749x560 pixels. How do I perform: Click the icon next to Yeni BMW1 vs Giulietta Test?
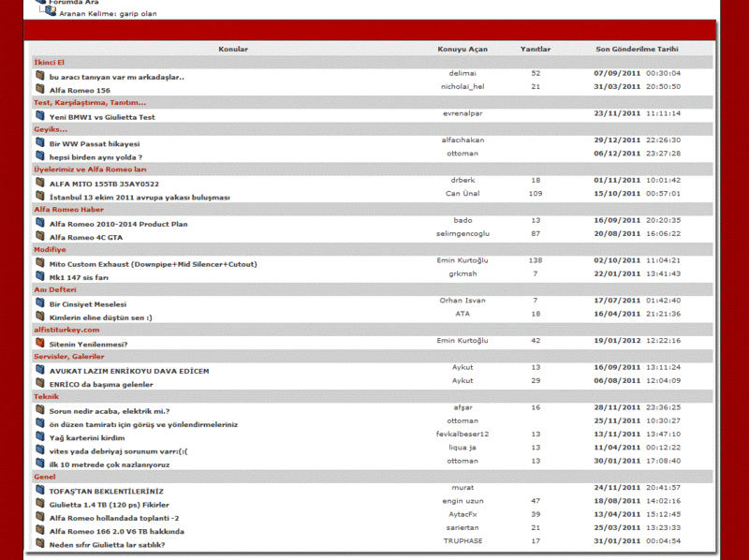point(40,116)
